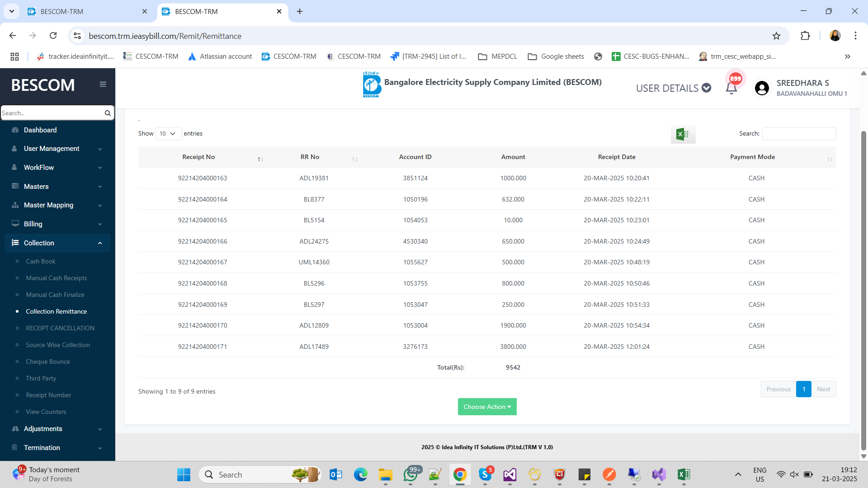Export table to Excel icon
Viewport: 868px width, 488px height.
(x=683, y=134)
